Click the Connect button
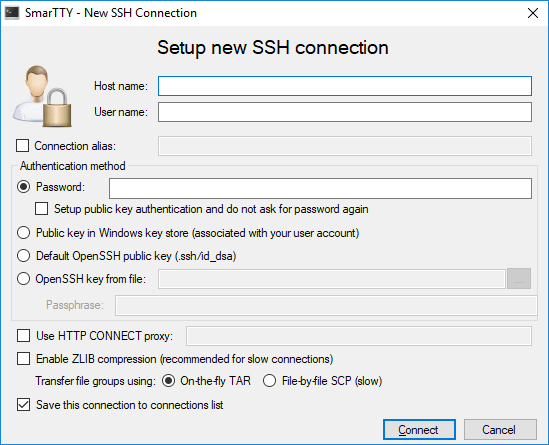This screenshot has width=549, height=445. (419, 429)
